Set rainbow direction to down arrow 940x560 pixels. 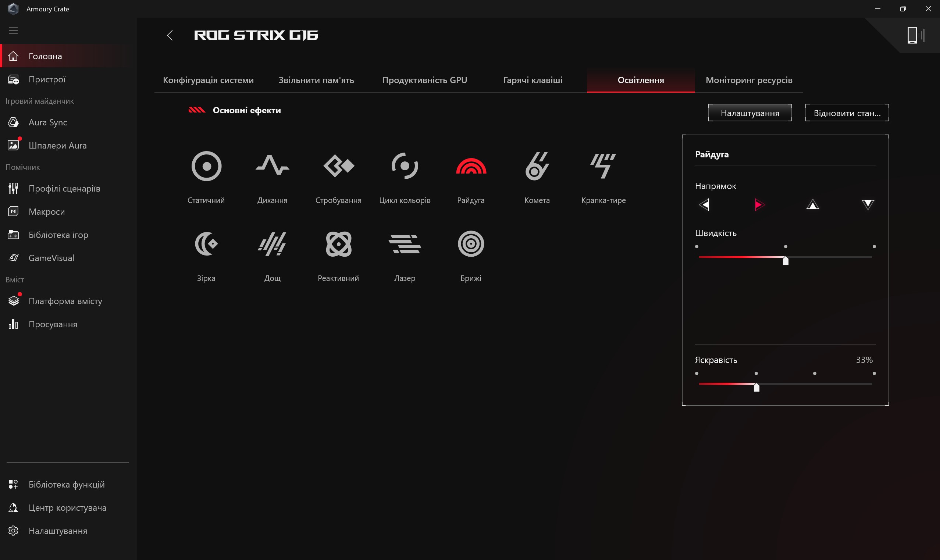tap(868, 205)
